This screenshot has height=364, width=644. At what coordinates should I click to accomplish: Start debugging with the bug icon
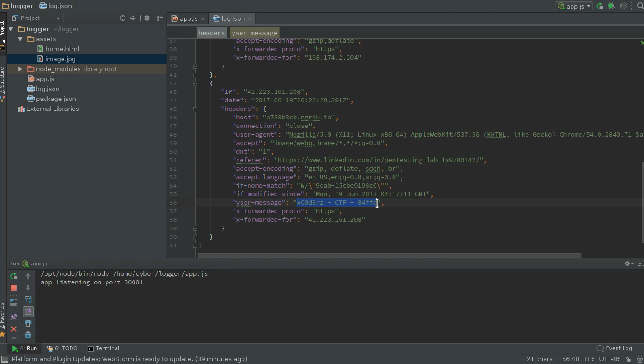click(611, 6)
